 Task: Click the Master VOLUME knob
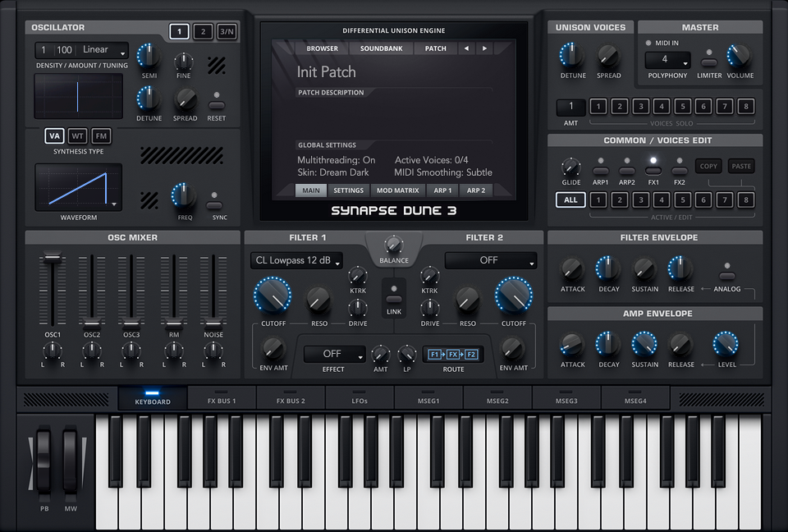click(739, 56)
